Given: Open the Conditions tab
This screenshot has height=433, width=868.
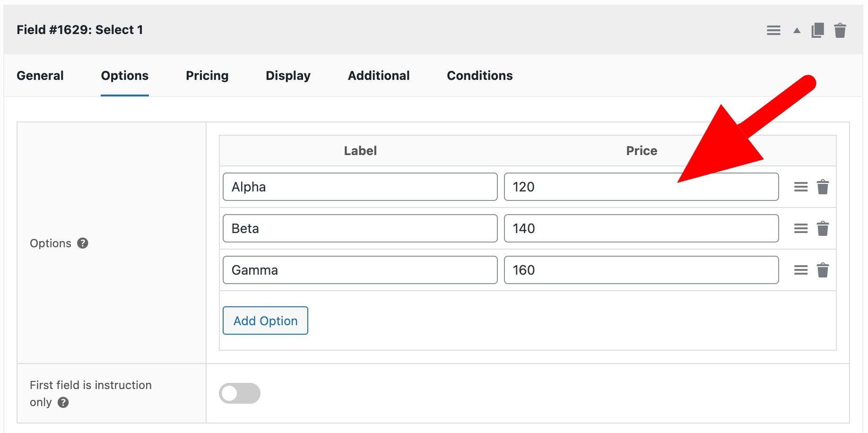Looking at the screenshot, I should [479, 76].
